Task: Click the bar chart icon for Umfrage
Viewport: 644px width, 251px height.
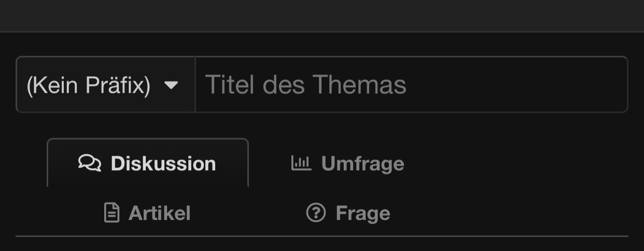Action: coord(301,163)
